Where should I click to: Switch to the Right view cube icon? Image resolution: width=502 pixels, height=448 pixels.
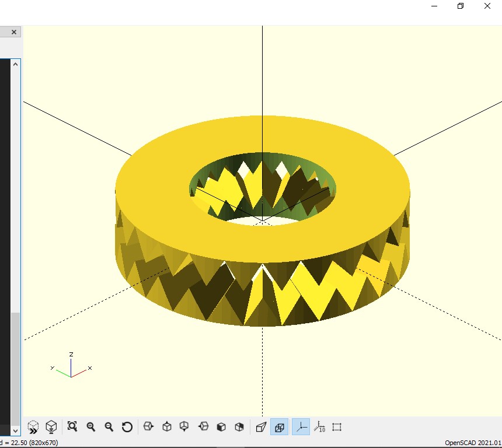tap(148, 427)
